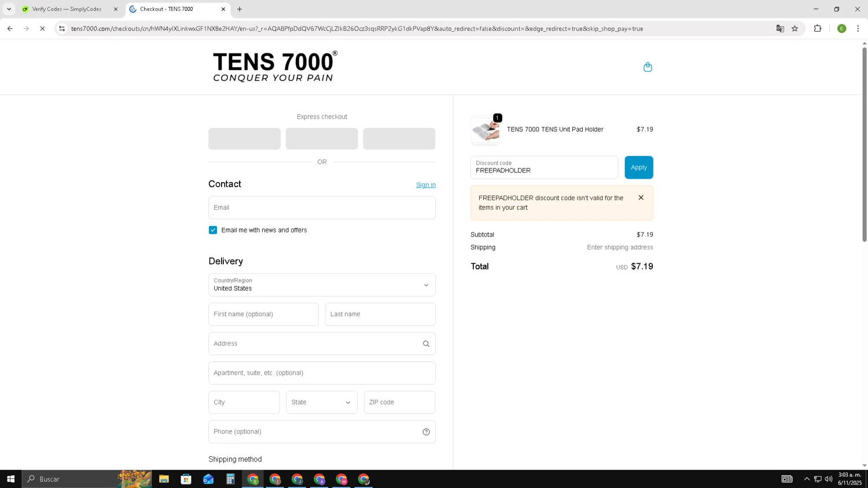Focus the Phone (optional) field

point(322,432)
